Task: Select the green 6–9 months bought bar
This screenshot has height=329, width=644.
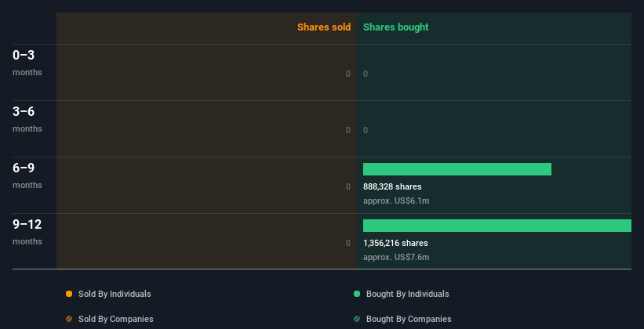Action: (x=457, y=169)
